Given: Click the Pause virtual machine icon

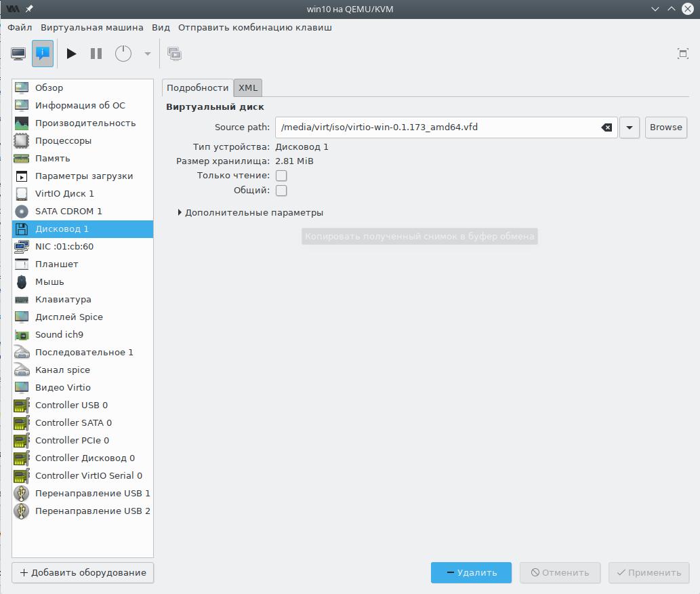Looking at the screenshot, I should pos(96,54).
